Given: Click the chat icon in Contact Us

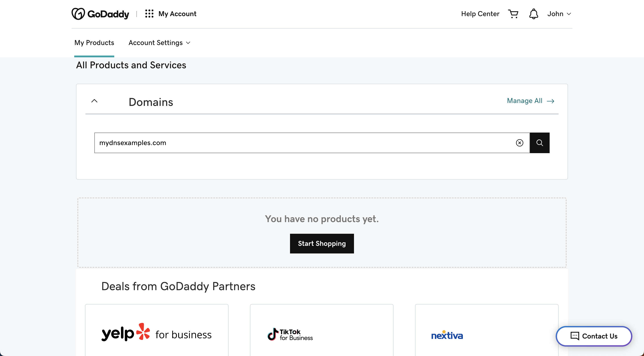Looking at the screenshot, I should pos(574,336).
